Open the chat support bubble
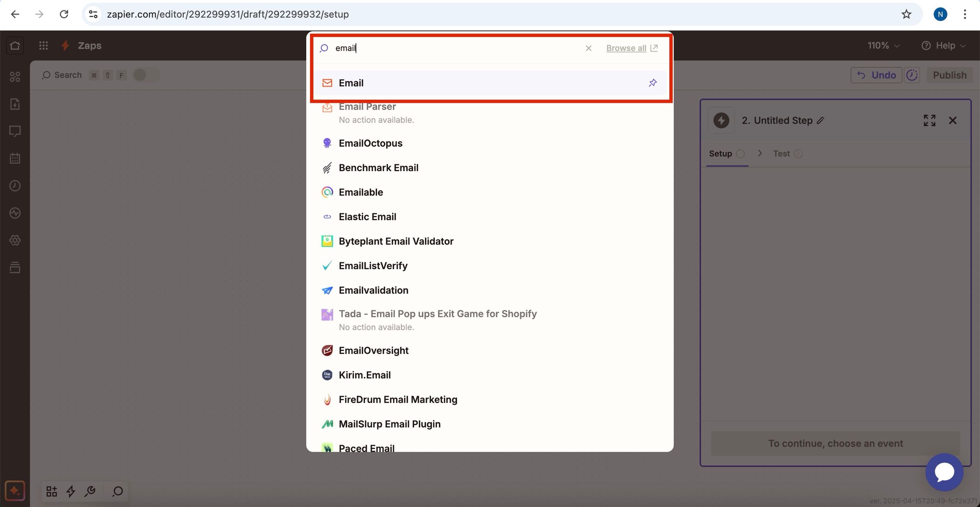Viewport: 980px width, 507px height. [x=944, y=472]
